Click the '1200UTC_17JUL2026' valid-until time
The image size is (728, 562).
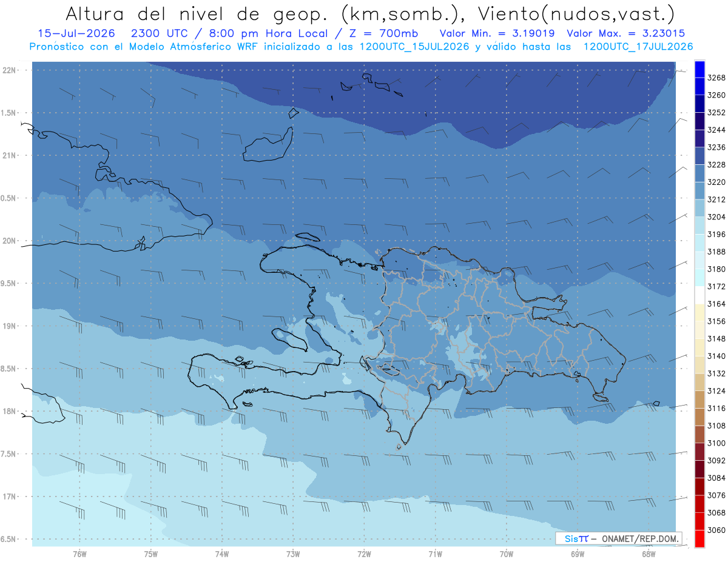[x=638, y=47]
